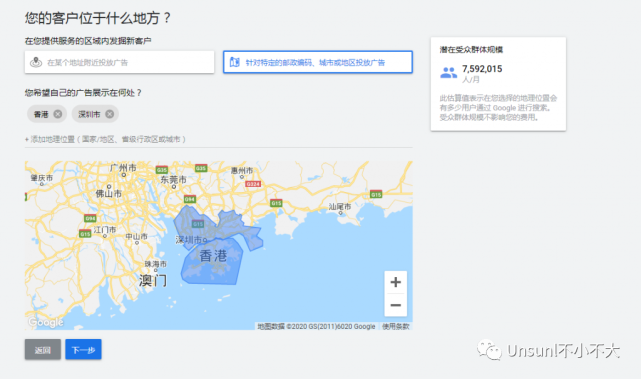The width and height of the screenshot is (641, 379).
Task: Zoom in the map with plus button
Action: pyautogui.click(x=395, y=282)
